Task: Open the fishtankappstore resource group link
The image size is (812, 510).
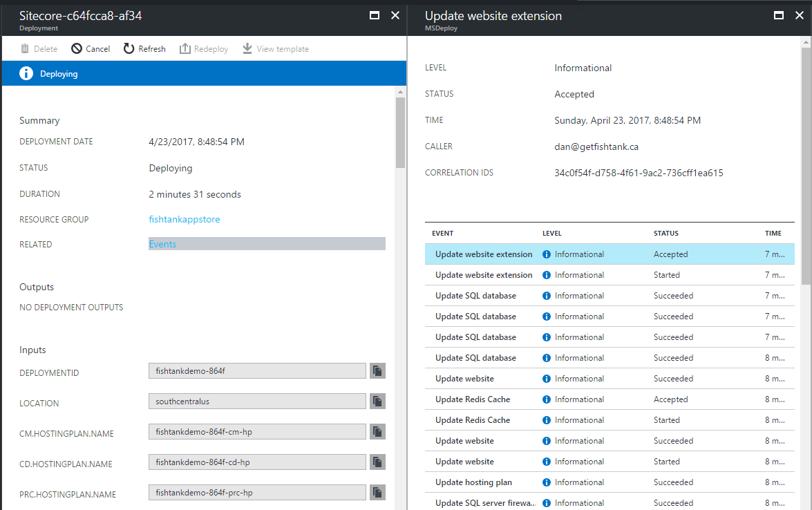Action: point(185,219)
